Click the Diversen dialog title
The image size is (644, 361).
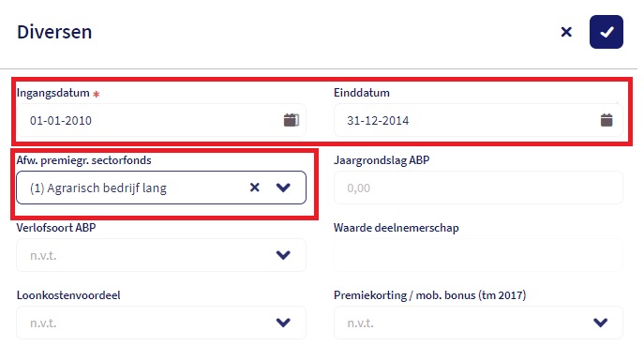[x=54, y=32]
